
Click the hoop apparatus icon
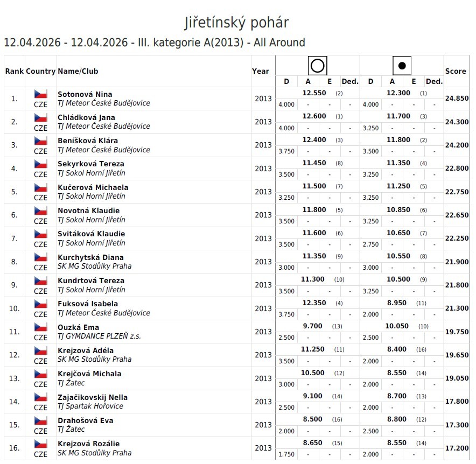[x=318, y=66]
